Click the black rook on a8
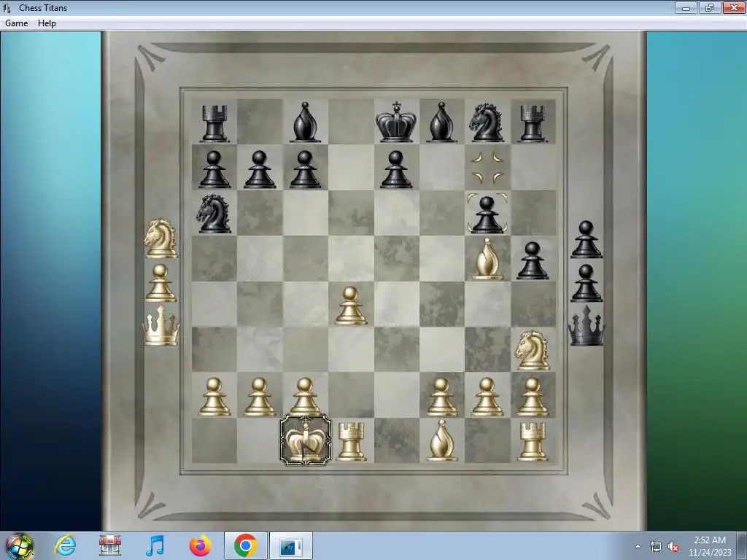 click(x=214, y=123)
